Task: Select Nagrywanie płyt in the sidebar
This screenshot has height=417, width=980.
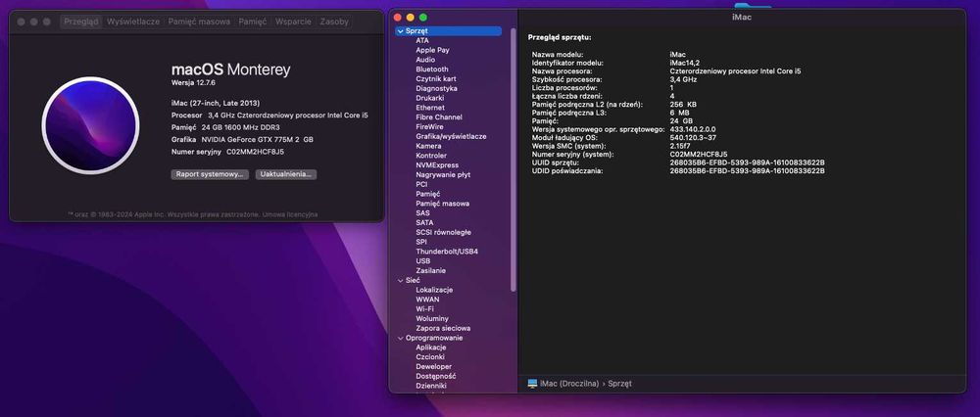Action: 443,175
